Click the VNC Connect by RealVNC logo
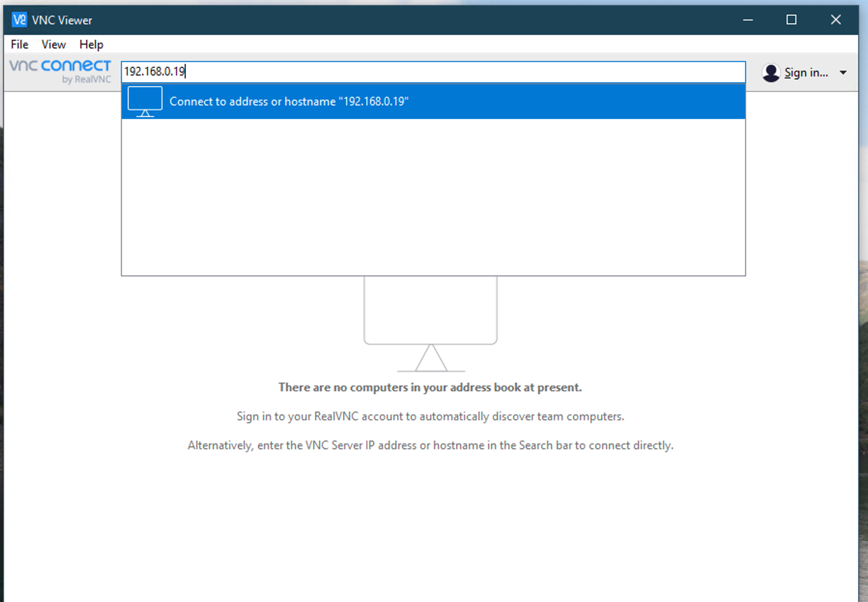 coord(60,72)
